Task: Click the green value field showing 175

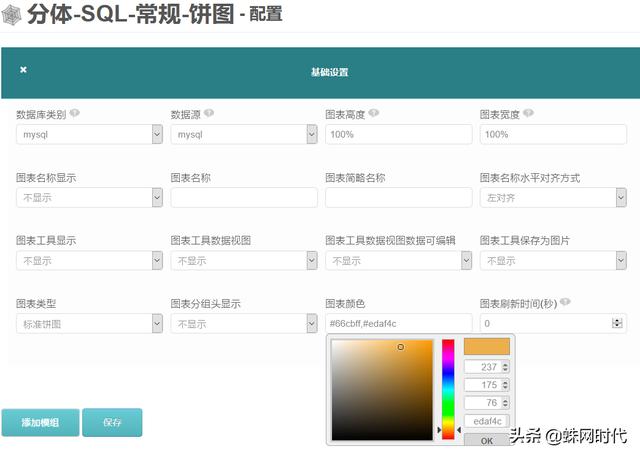Action: (487, 385)
